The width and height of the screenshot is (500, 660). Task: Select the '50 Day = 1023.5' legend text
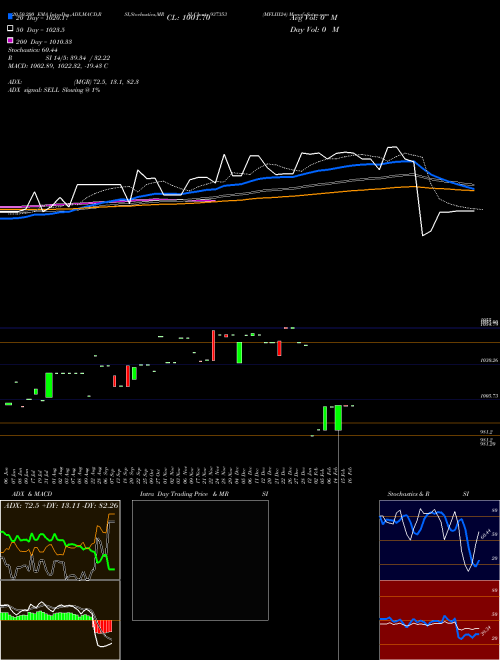[x=40, y=30]
